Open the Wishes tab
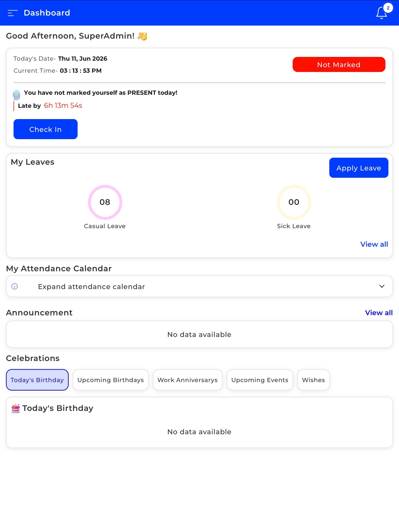Image resolution: width=399 pixels, height=532 pixels. point(313,380)
